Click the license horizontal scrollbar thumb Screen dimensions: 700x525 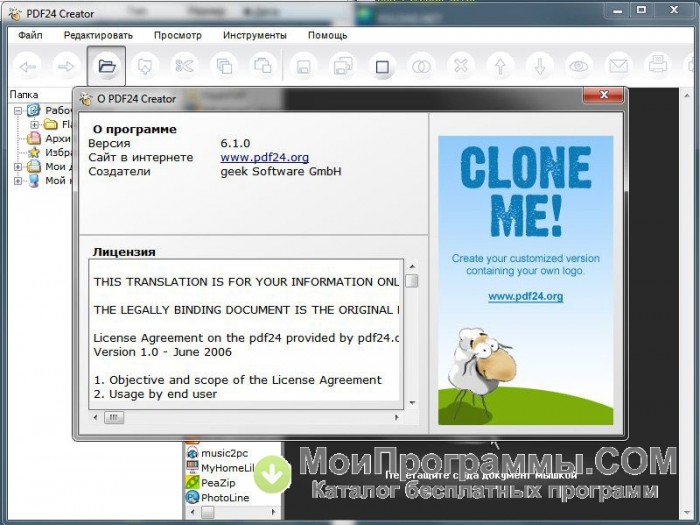(114, 417)
